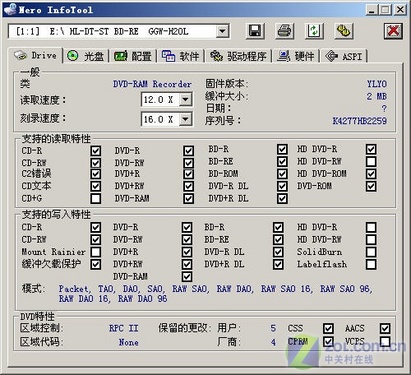Select the E:\ HL-DT-ST BD-RE GGW-H20L combo box
Image resolution: width=411 pixels, height=375 pixels.
(118, 32)
